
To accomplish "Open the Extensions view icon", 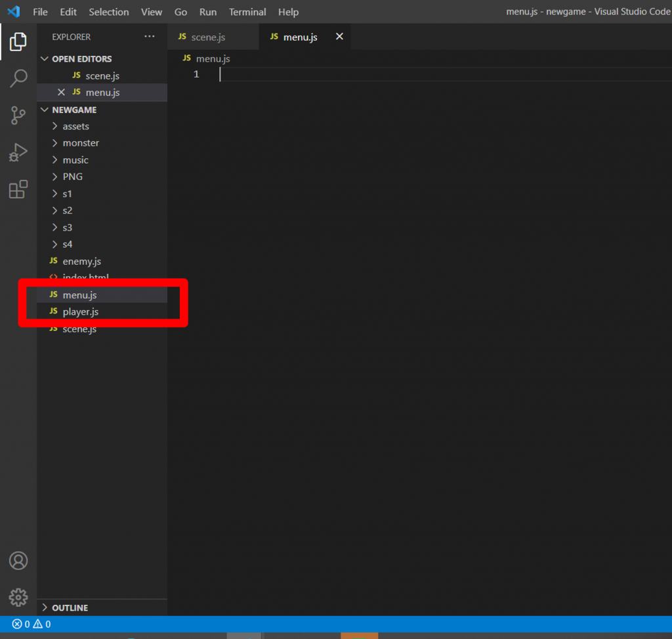I will pos(18,189).
